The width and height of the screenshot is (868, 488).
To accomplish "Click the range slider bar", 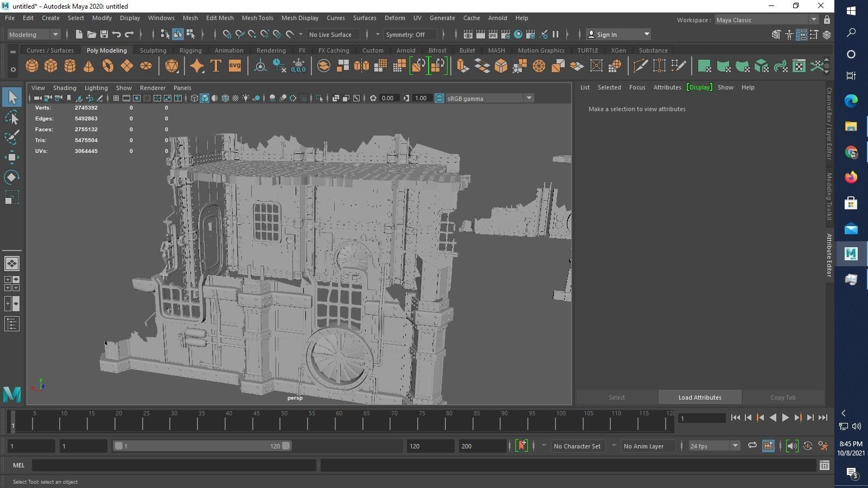I will (x=202, y=446).
